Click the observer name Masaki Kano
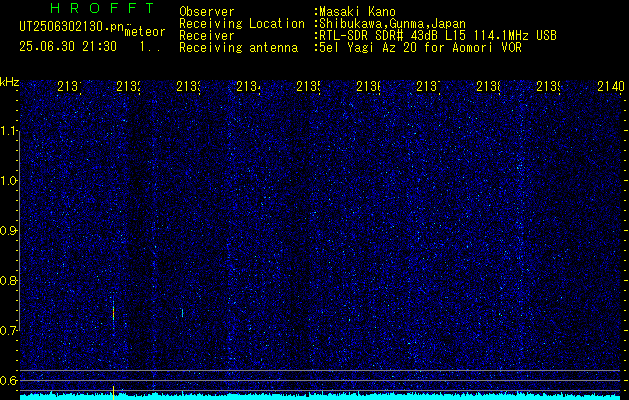This screenshot has height=400, width=629. [357, 12]
